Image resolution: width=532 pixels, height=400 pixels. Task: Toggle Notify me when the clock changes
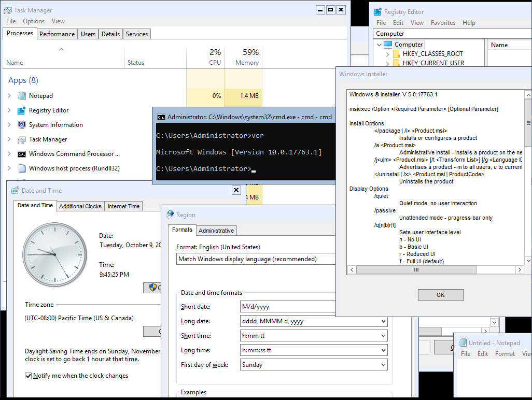click(29, 376)
